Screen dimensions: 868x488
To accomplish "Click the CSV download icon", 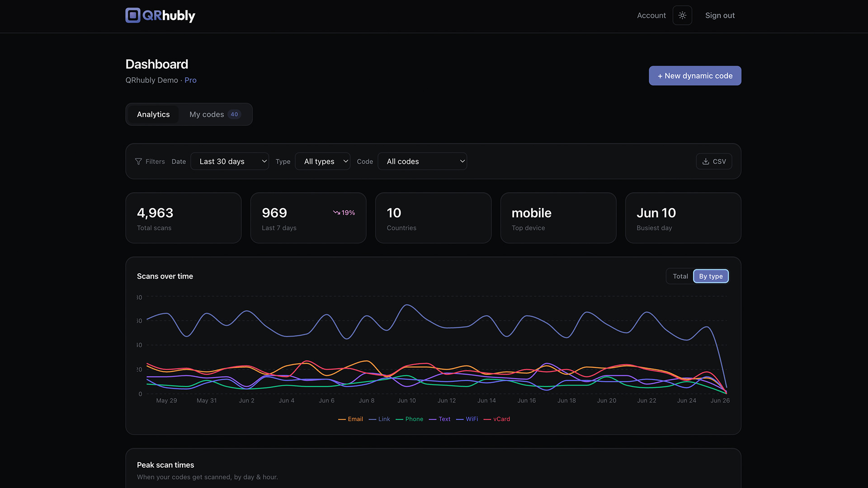I will 706,161.
